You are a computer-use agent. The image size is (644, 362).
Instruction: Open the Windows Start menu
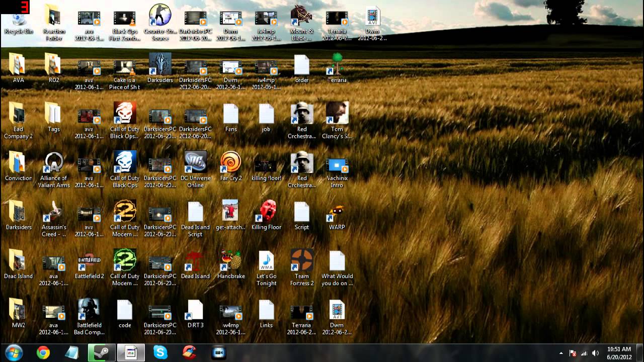14,352
